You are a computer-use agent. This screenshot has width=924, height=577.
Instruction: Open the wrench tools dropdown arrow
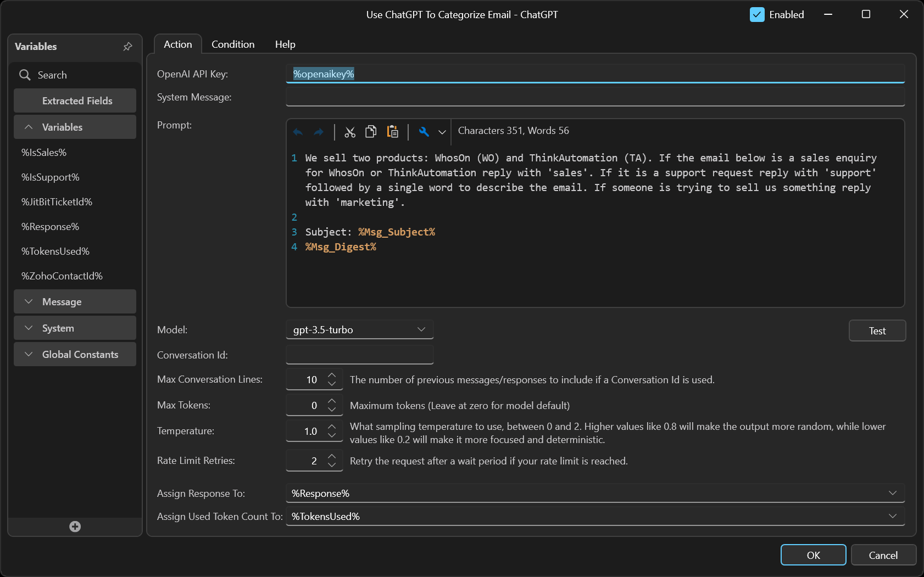click(442, 132)
